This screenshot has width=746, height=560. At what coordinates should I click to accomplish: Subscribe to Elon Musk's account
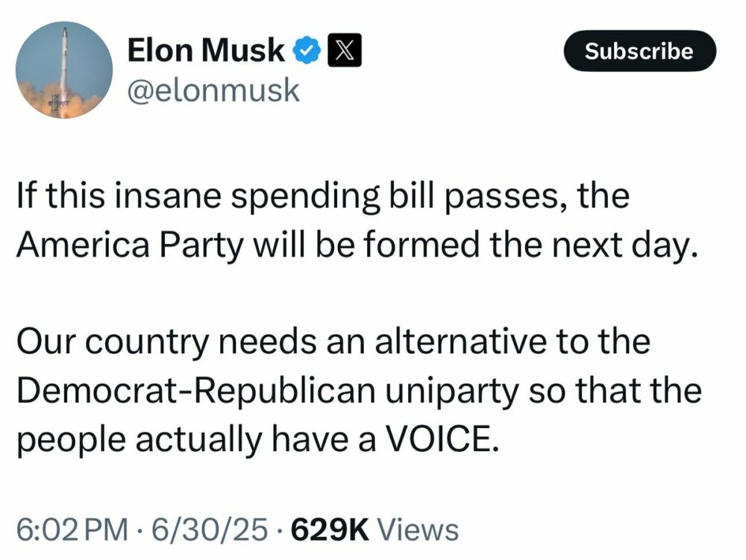tap(639, 51)
